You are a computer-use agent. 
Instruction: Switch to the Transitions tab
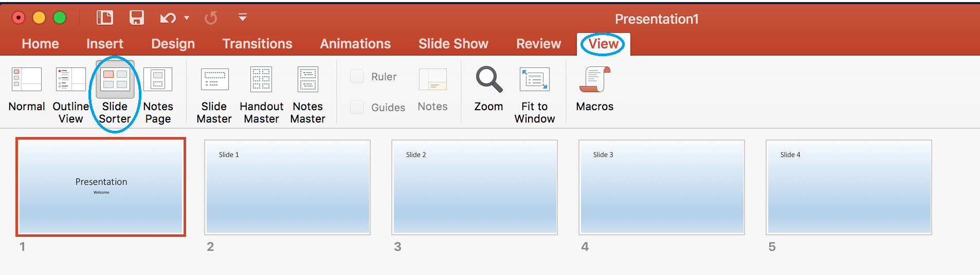click(257, 44)
